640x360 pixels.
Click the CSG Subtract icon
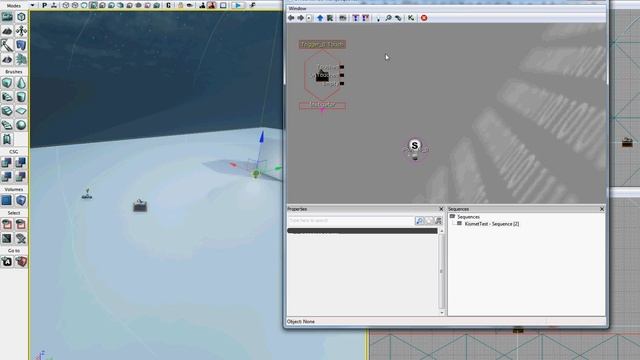pyautogui.click(x=21, y=162)
